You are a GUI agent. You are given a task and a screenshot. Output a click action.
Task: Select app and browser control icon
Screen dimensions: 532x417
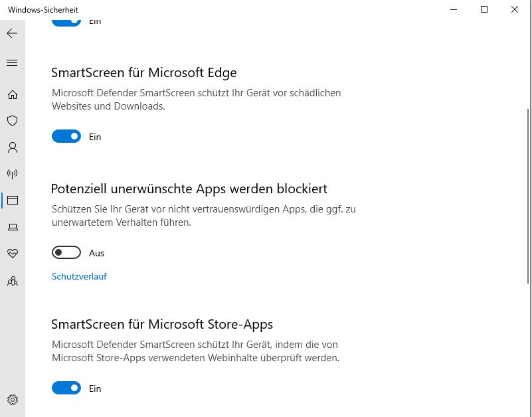[12, 200]
